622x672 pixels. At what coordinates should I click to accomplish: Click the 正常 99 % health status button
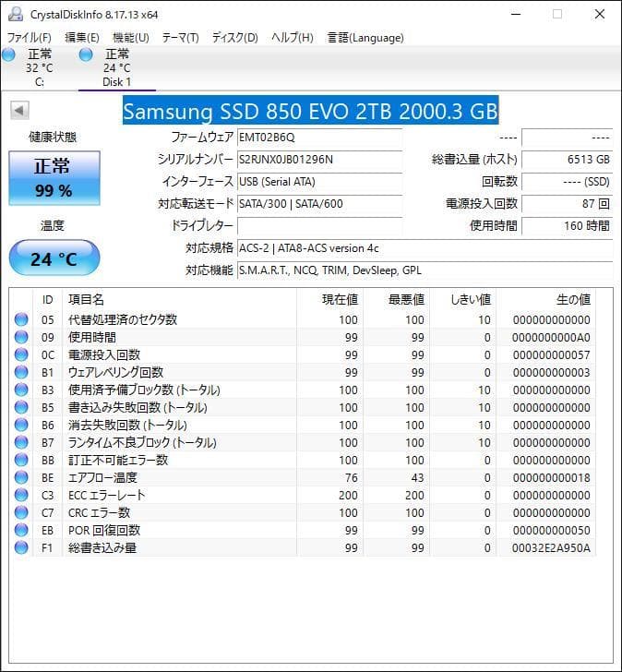point(53,178)
